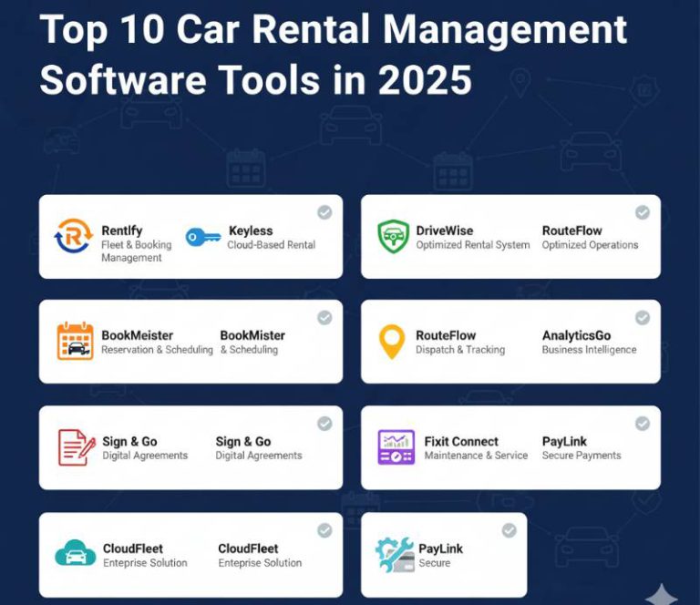The image size is (700, 605).
Task: Click the gear and wrench icon beside PayLink Secure
Action: [x=395, y=555]
